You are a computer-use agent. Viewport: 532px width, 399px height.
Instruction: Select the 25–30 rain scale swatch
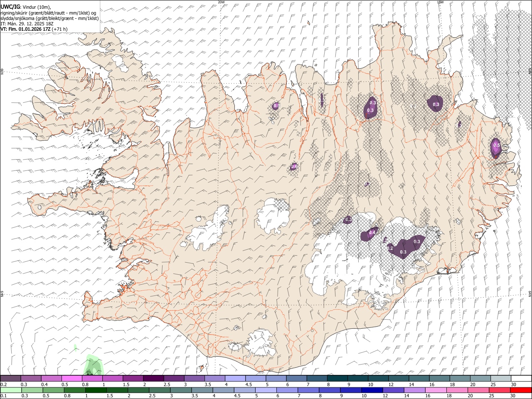500,390
